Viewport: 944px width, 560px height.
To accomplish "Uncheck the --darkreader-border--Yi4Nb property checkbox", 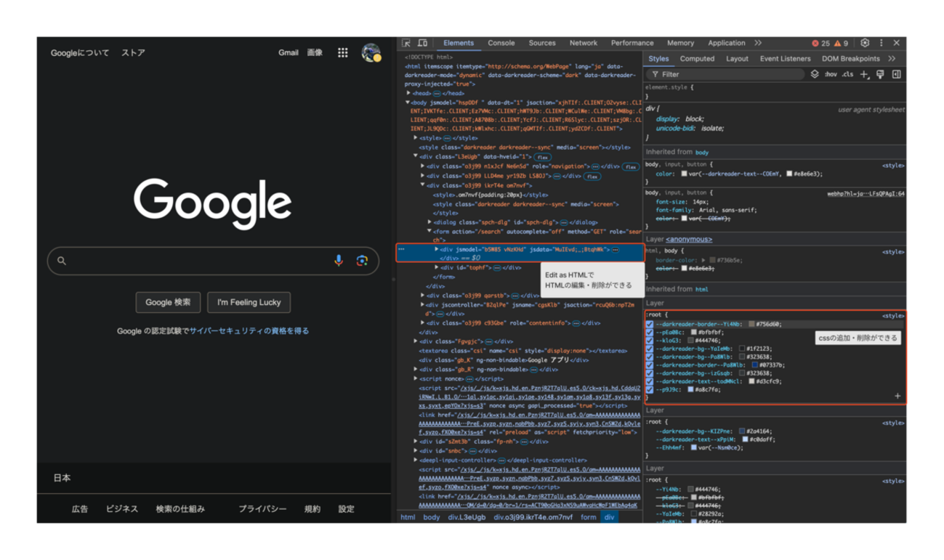I will [x=650, y=325].
